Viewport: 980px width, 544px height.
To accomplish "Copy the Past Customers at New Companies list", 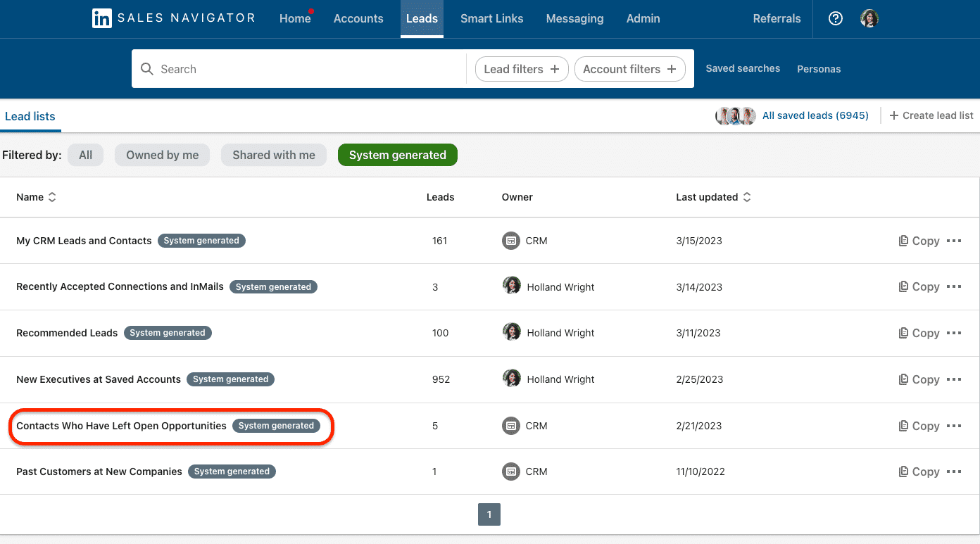I will 919,472.
